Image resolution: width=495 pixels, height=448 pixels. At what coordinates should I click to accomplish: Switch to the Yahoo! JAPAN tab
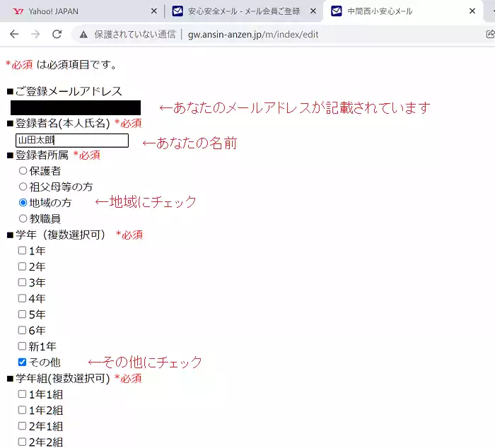82,11
